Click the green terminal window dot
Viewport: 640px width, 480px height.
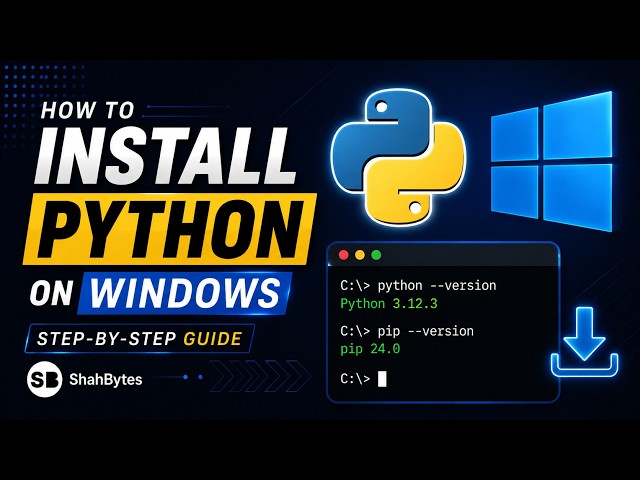coord(376,255)
